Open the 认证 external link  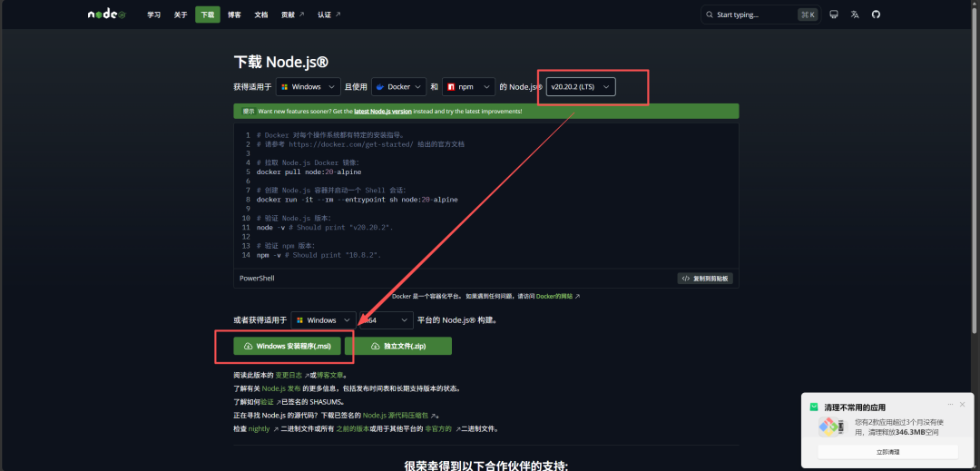pyautogui.click(x=328, y=15)
